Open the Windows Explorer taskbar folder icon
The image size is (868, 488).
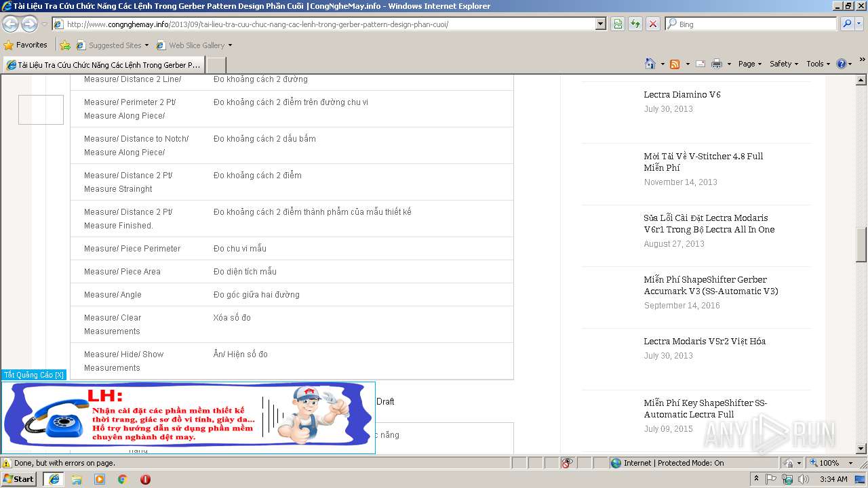77,479
